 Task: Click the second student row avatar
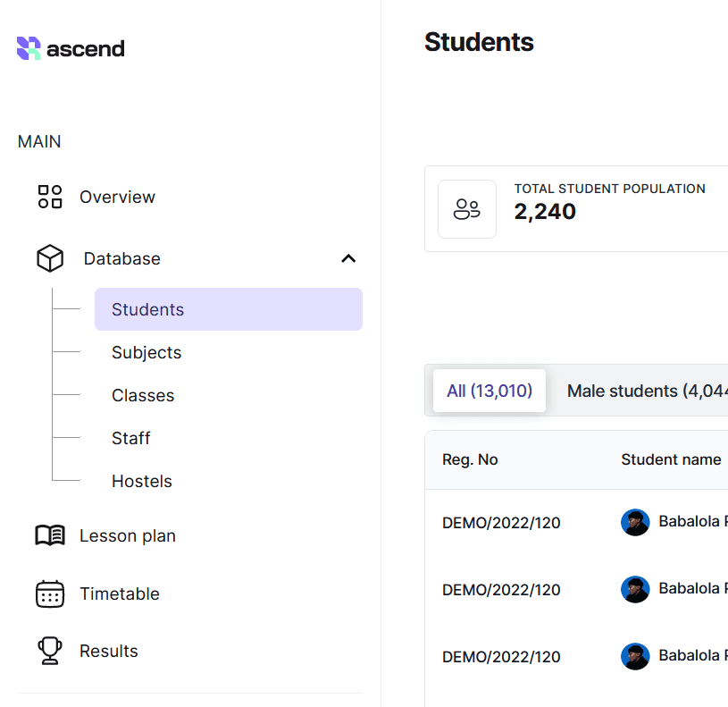tap(635, 589)
